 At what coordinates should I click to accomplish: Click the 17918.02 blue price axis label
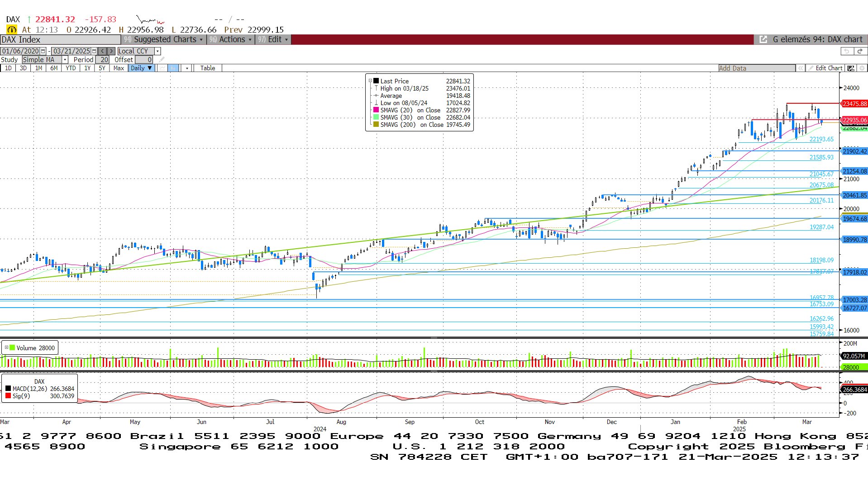[854, 272]
